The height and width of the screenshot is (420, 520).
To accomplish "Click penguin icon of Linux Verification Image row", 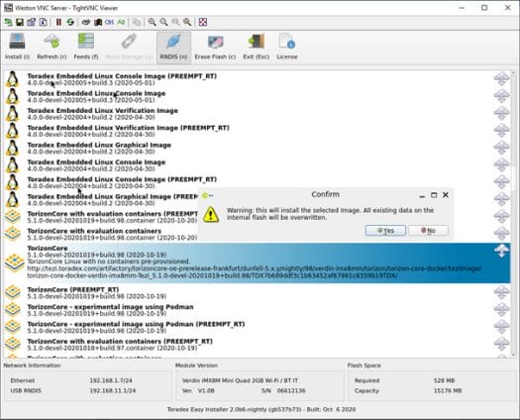I will pyautogui.click(x=12, y=114).
